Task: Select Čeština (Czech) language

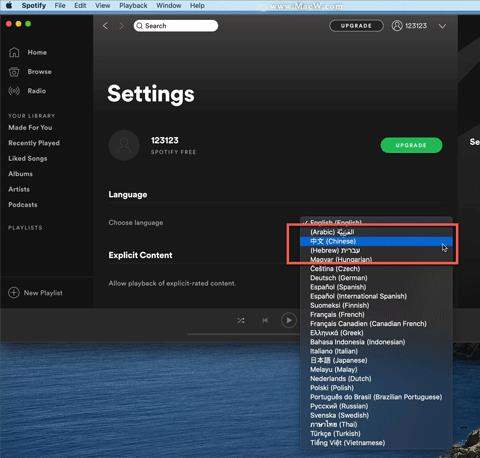Action: pyautogui.click(x=376, y=269)
